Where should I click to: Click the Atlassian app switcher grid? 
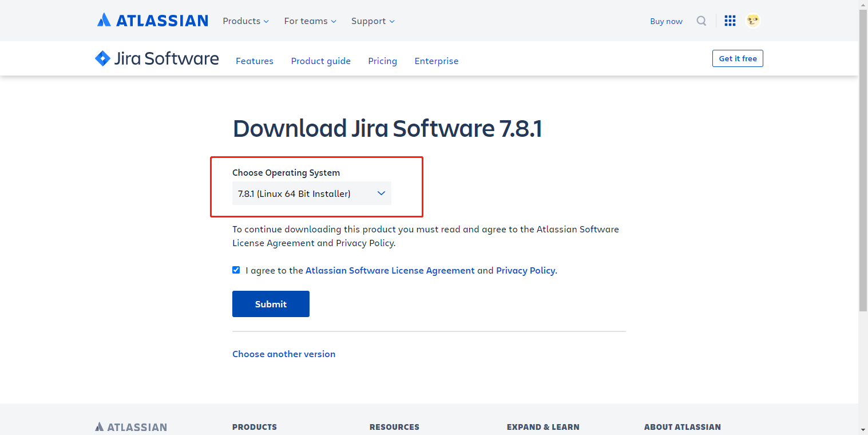point(730,21)
